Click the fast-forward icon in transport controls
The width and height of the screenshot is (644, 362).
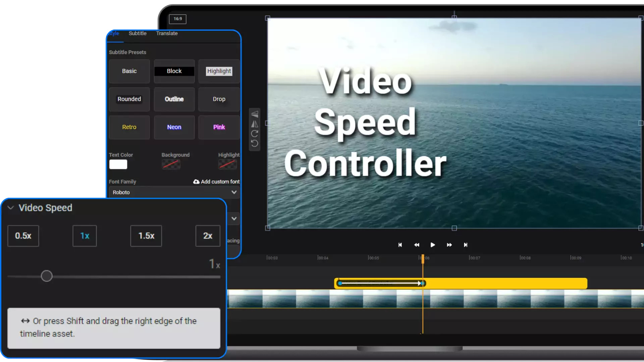click(449, 245)
